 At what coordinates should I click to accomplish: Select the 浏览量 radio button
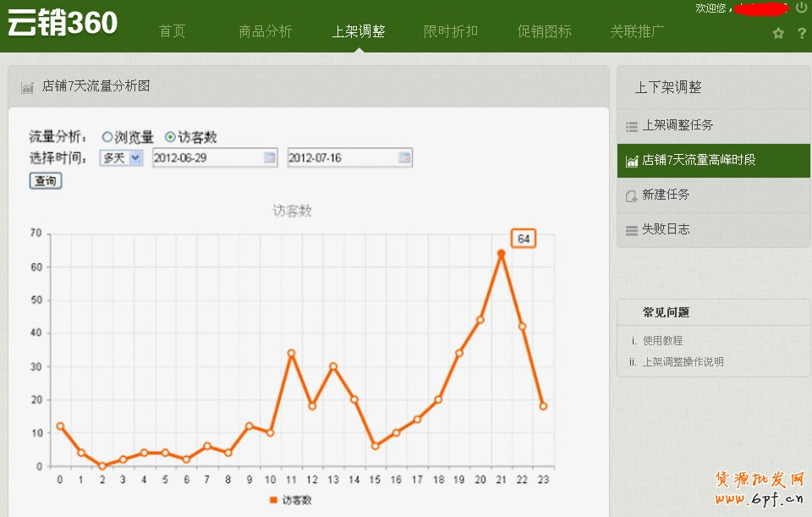click(x=107, y=137)
